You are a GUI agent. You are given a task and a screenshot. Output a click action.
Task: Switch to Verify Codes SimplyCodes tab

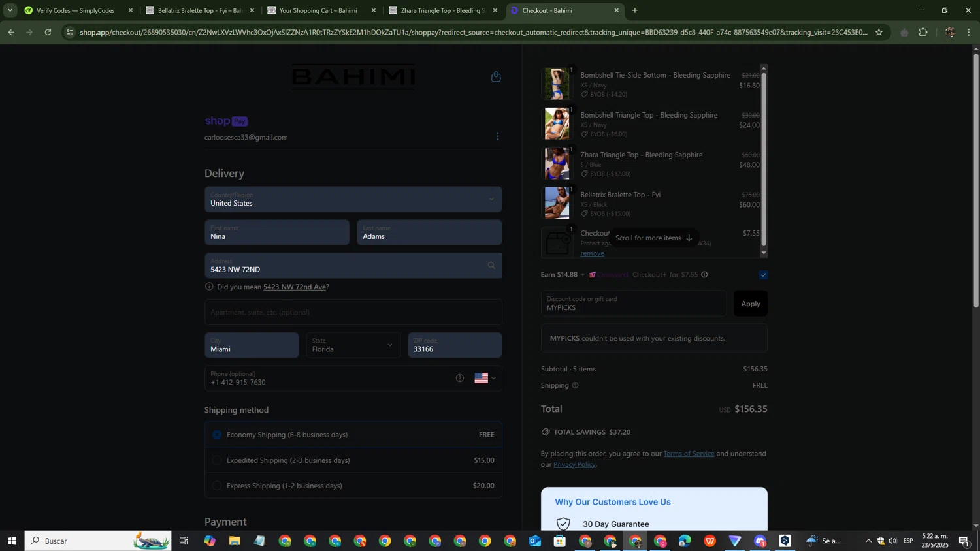tap(75, 10)
